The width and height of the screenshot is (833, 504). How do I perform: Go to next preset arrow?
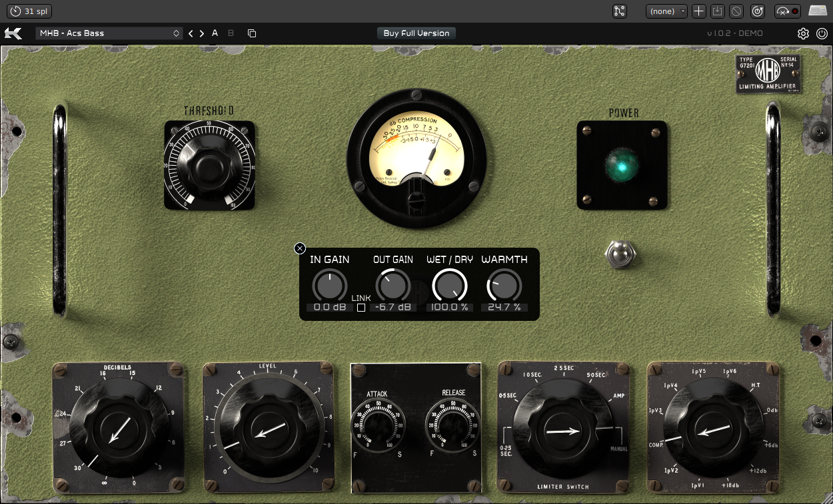pyautogui.click(x=202, y=33)
